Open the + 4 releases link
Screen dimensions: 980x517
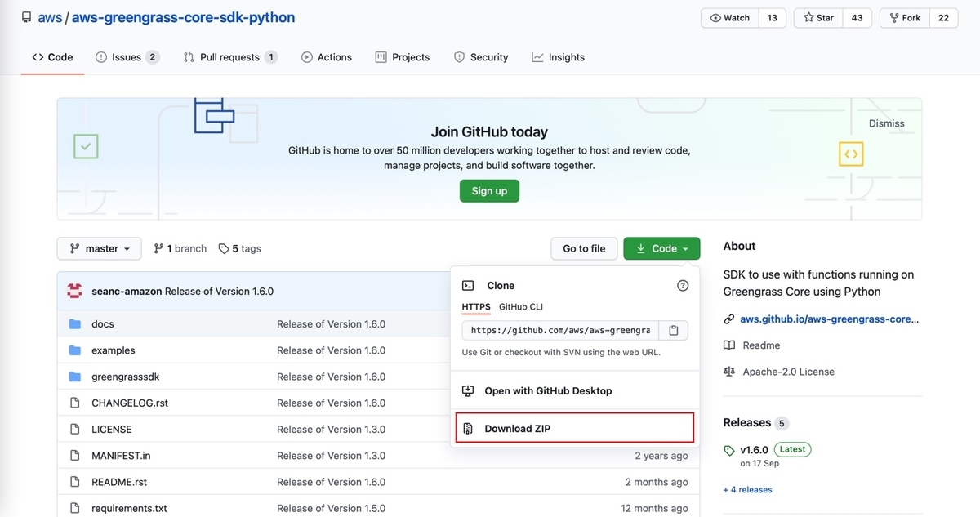click(x=747, y=490)
